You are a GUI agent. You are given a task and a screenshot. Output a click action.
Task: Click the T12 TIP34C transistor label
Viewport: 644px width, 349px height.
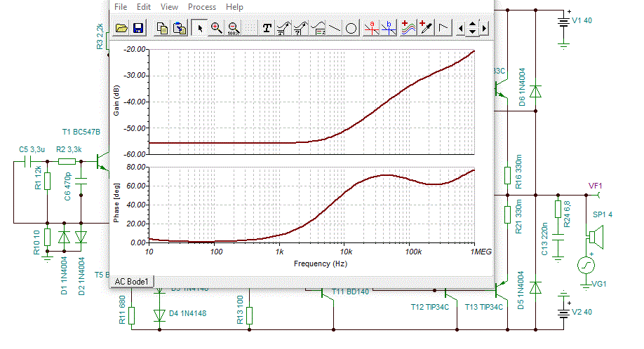tap(430, 307)
